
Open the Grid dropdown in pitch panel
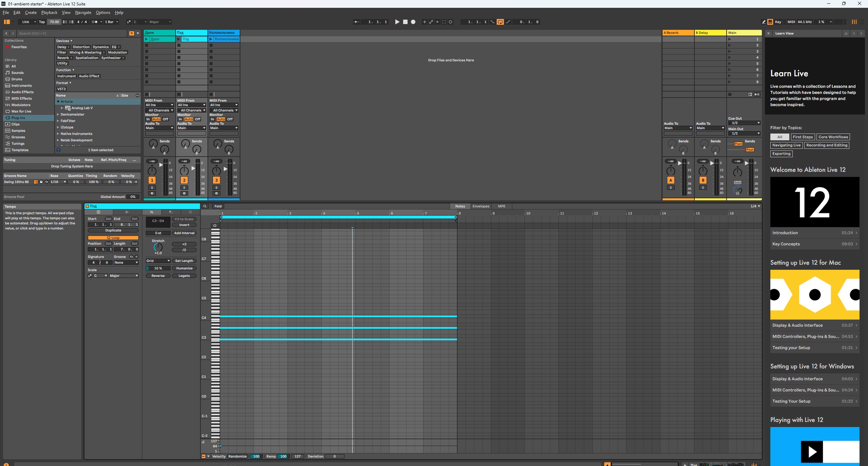pyautogui.click(x=158, y=261)
